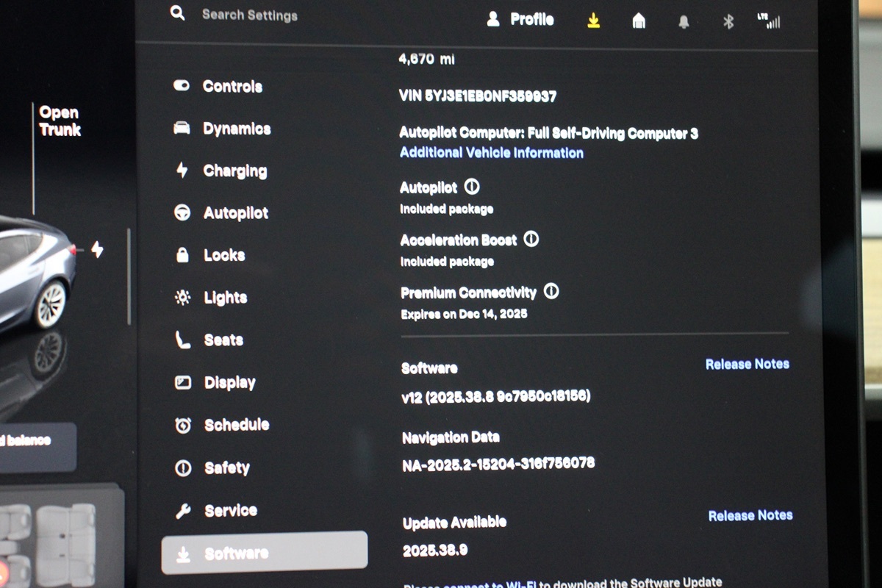Open notifications bell icon
The image size is (882, 588).
pos(684,22)
